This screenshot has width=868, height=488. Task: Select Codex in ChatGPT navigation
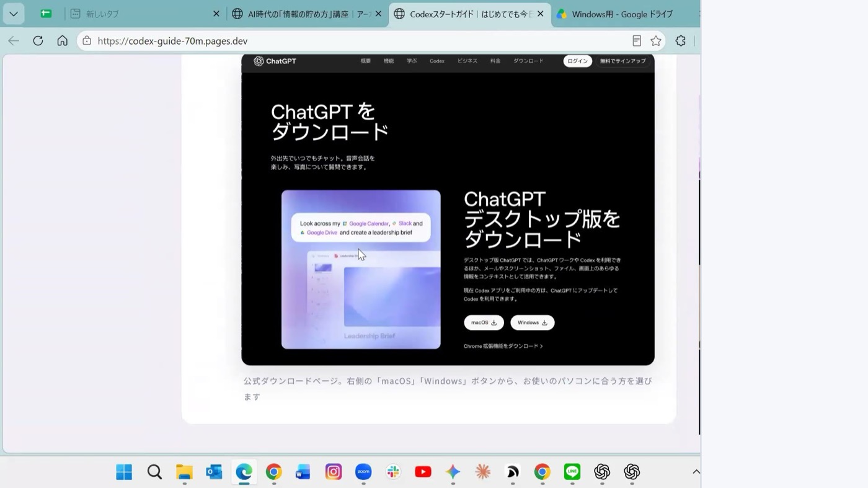(x=437, y=61)
